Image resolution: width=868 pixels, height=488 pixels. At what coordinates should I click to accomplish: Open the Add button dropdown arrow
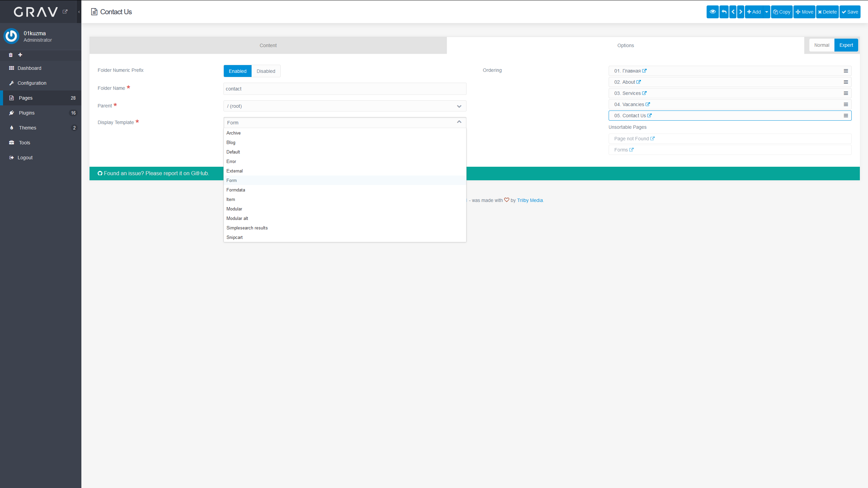click(766, 12)
